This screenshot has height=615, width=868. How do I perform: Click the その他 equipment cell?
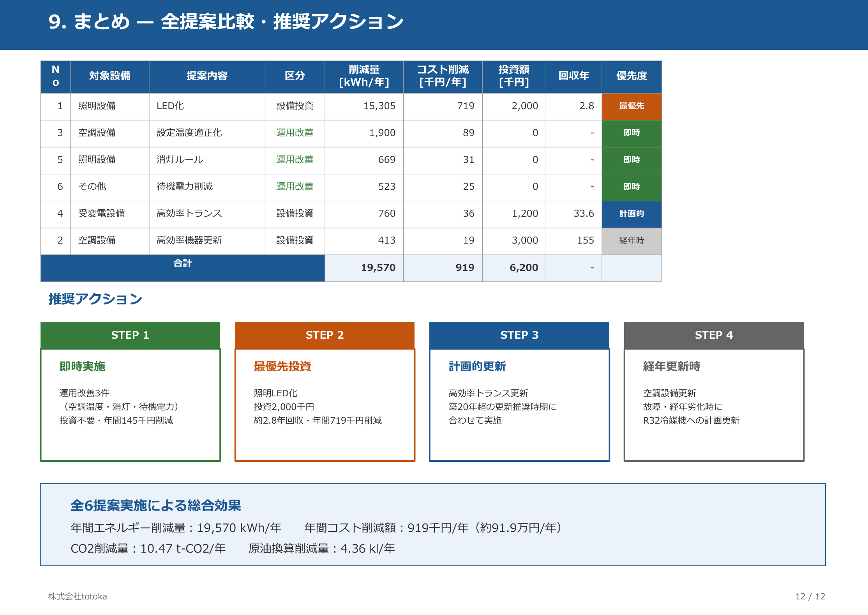point(110,187)
